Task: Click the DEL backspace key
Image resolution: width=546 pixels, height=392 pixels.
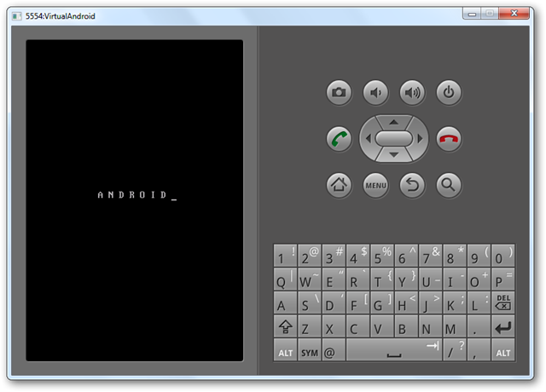Action: pos(503,303)
